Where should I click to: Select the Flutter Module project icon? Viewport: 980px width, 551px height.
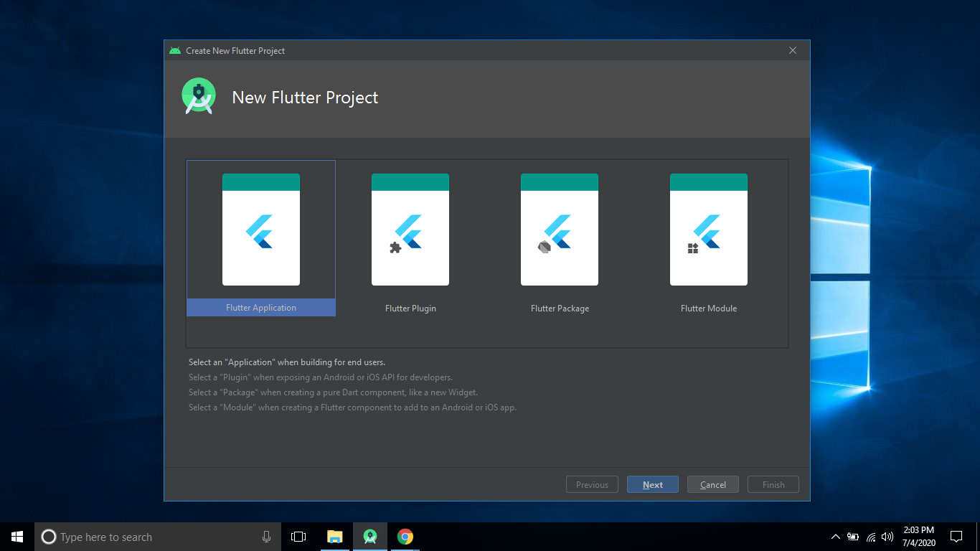pyautogui.click(x=709, y=230)
